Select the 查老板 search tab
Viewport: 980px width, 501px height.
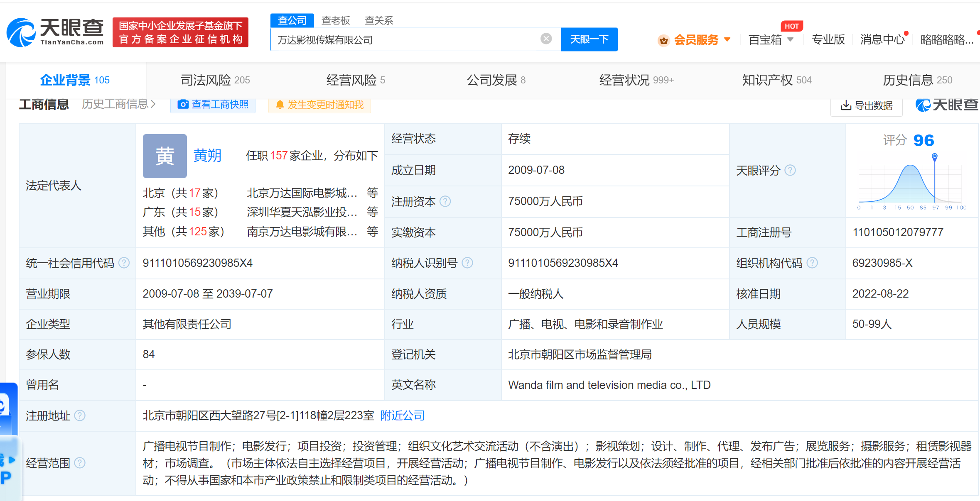point(335,20)
